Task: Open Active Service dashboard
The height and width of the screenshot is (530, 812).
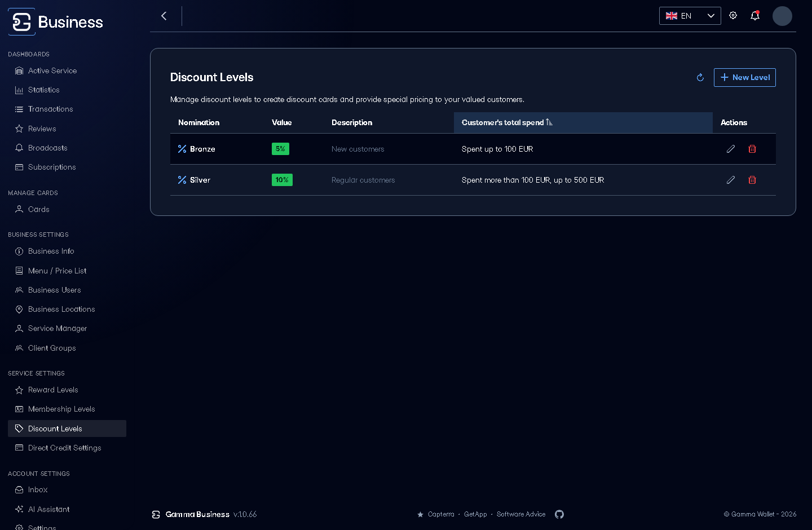Action: tap(67, 70)
